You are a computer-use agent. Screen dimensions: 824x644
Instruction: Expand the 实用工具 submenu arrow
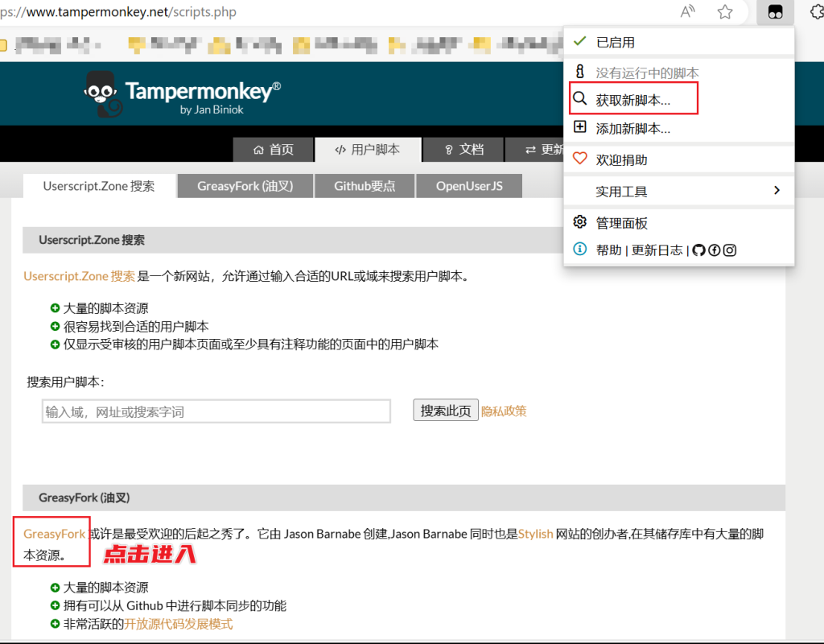point(777,191)
